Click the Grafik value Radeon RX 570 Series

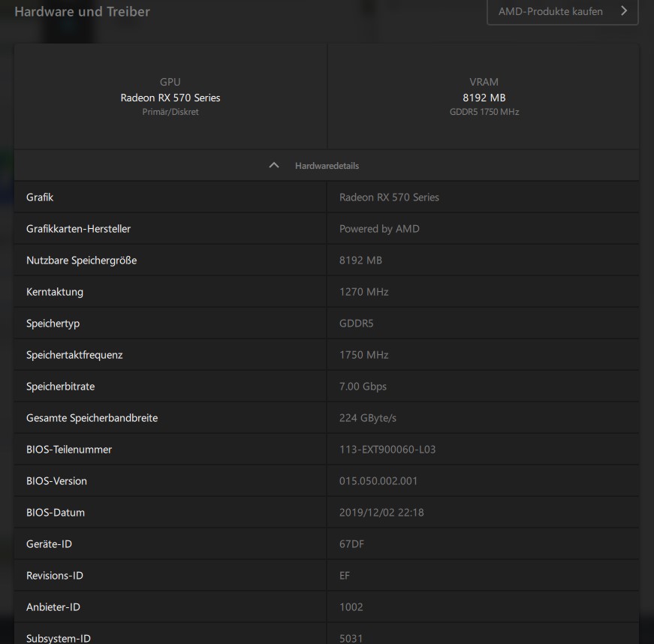(x=389, y=197)
